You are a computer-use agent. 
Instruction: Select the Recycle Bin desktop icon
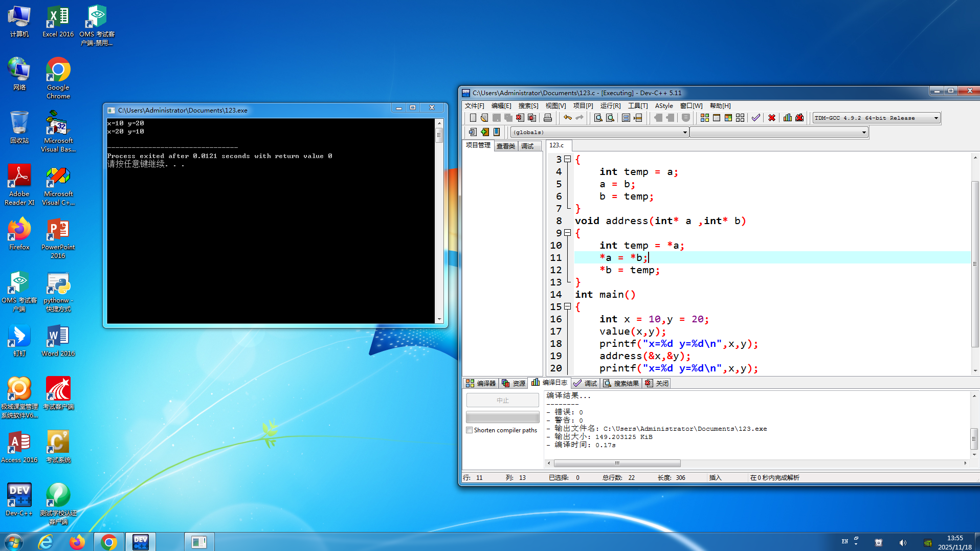pyautogui.click(x=19, y=127)
